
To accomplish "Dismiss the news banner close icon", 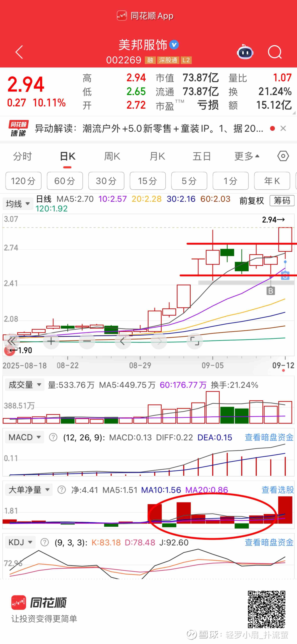I will (283, 129).
